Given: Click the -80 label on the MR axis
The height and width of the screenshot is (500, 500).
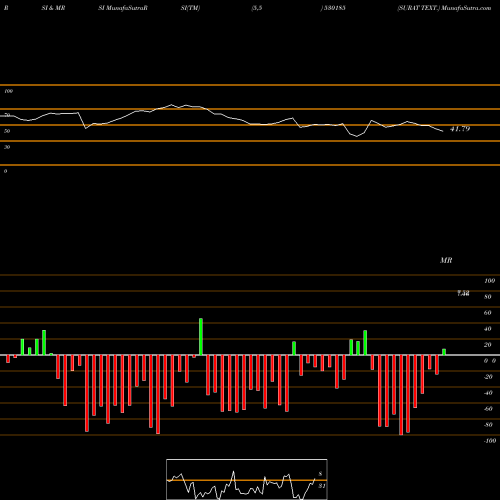Looking at the screenshot, I should (x=488, y=425).
